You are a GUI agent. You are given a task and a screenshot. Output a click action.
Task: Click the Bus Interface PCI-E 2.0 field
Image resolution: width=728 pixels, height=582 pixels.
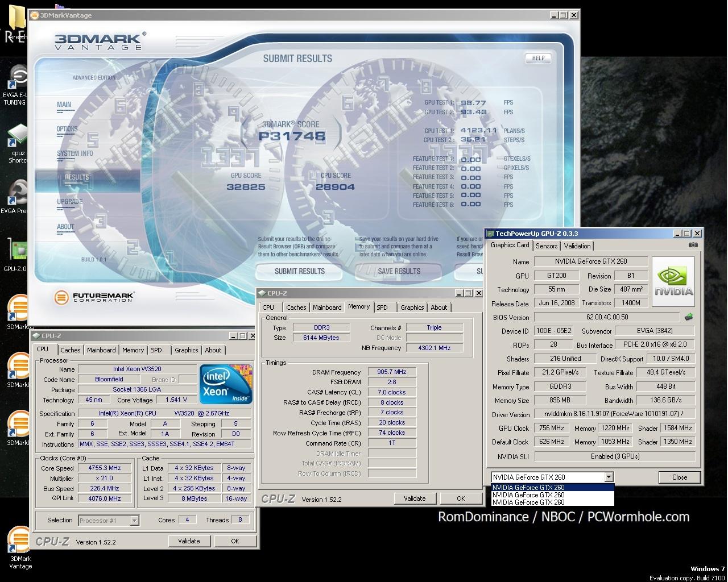(x=655, y=344)
